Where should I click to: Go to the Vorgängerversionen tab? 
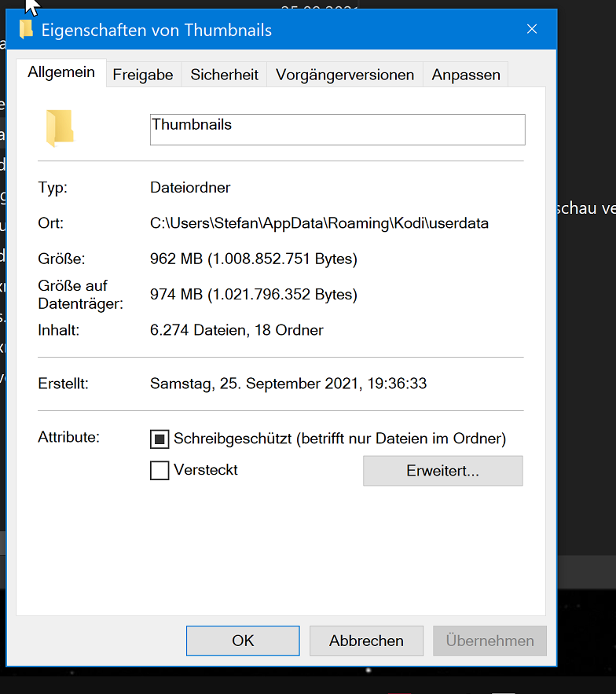click(x=345, y=75)
